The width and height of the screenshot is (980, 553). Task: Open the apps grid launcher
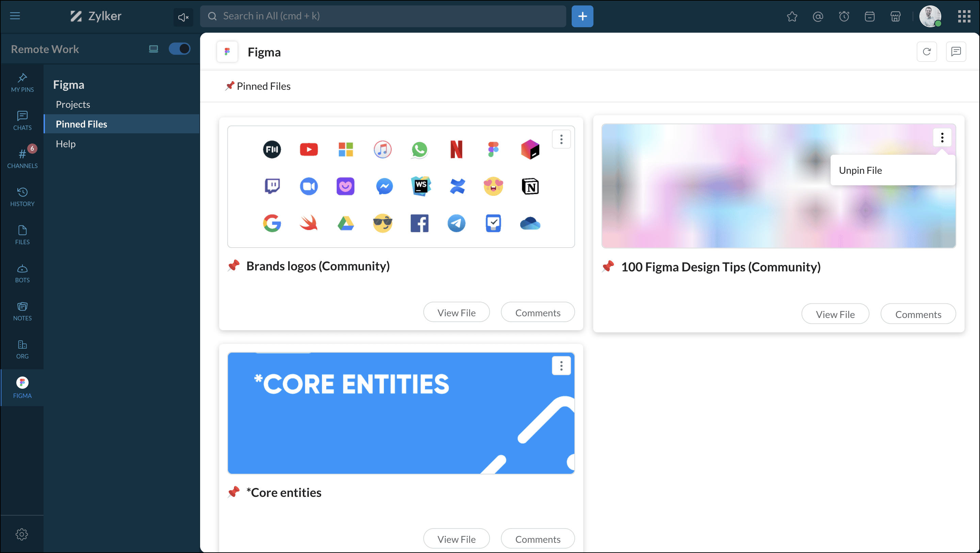coord(964,16)
